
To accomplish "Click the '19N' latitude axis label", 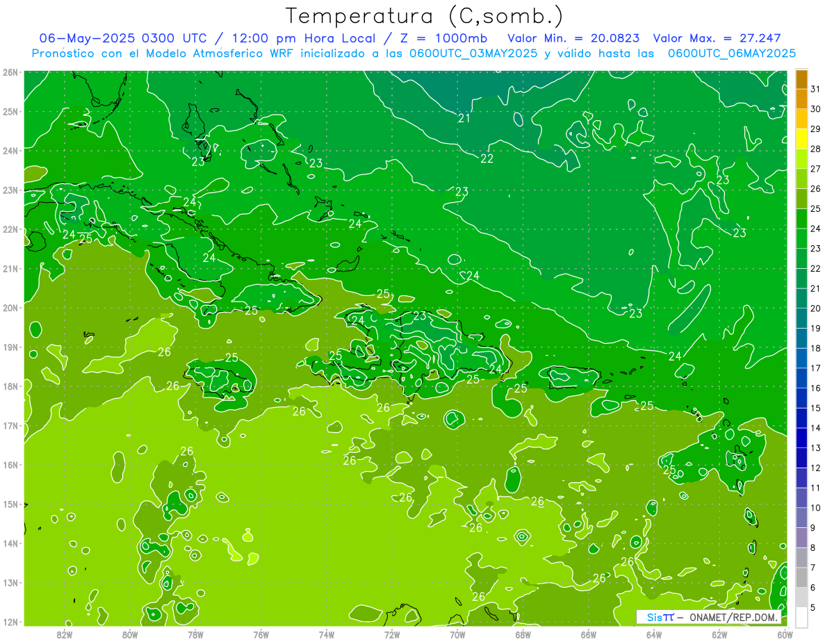I will pyautogui.click(x=10, y=347).
